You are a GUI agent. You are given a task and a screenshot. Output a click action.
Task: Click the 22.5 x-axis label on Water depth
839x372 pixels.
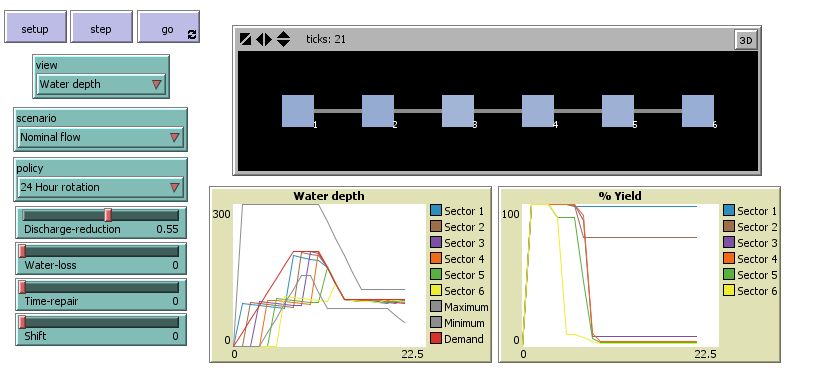(x=413, y=354)
